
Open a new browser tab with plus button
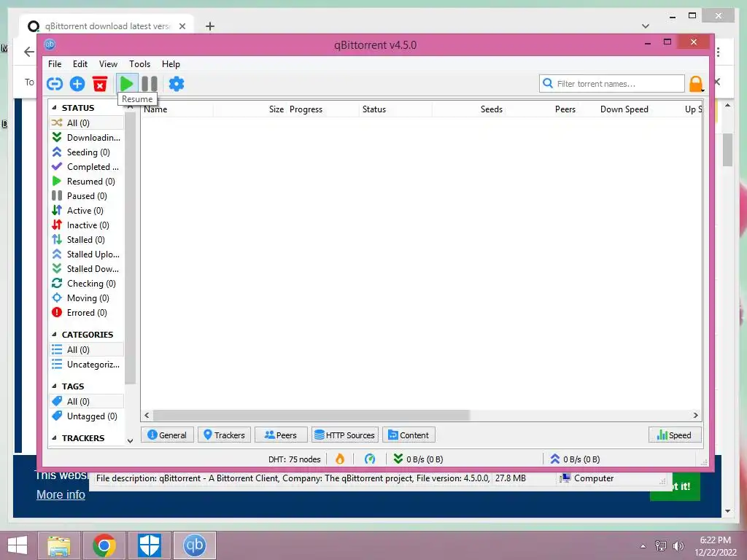click(x=210, y=26)
